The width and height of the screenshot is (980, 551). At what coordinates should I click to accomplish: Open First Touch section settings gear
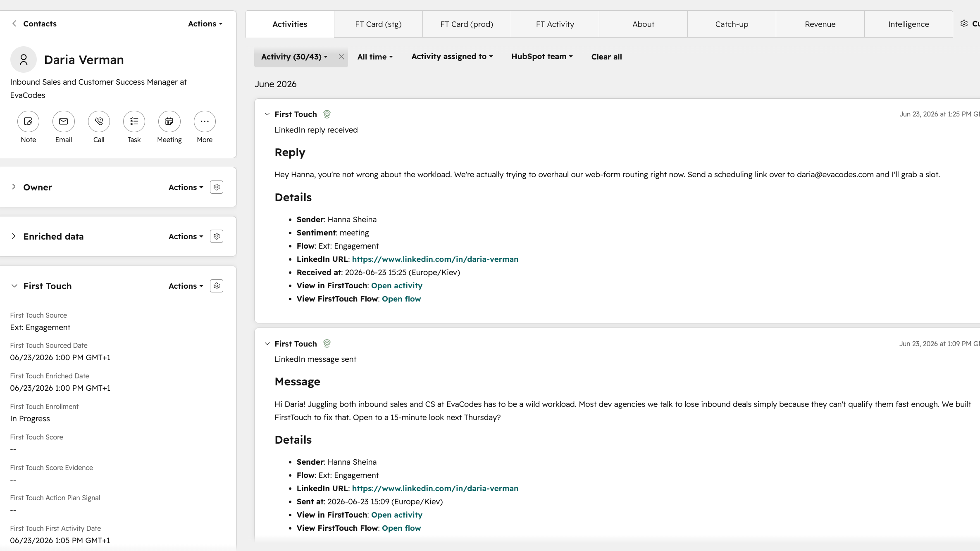(217, 286)
